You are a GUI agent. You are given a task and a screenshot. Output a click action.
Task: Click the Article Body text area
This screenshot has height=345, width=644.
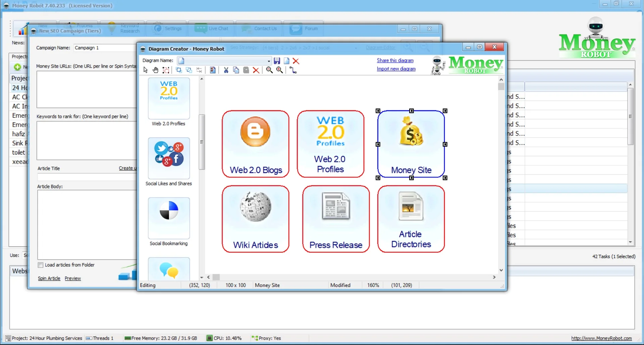tap(87, 225)
